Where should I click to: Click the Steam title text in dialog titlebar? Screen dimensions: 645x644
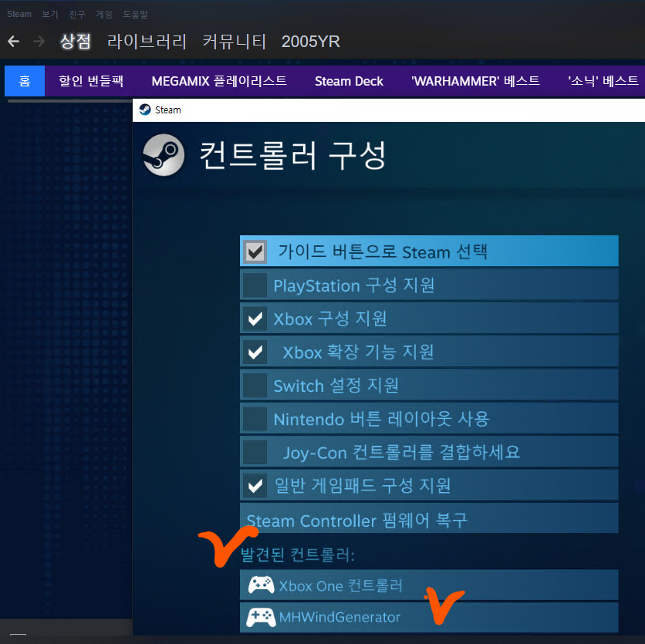(x=168, y=110)
